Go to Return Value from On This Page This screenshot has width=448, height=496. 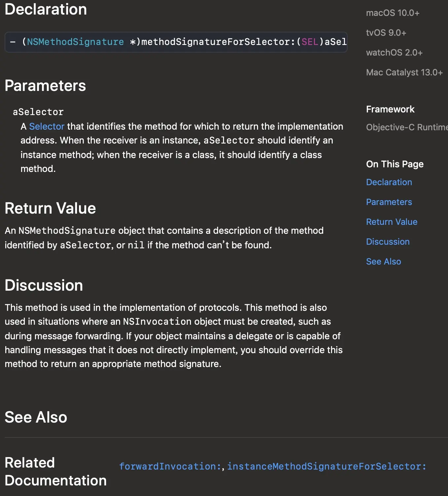click(392, 222)
